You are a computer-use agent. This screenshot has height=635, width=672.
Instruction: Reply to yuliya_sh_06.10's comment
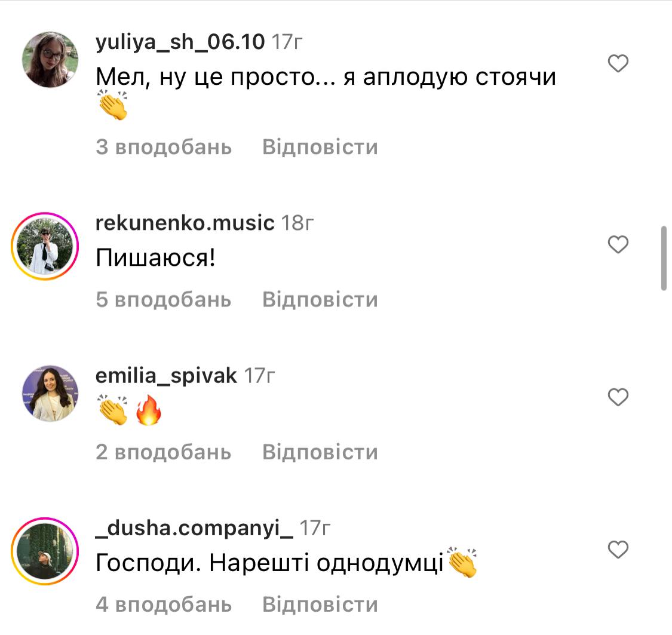(x=320, y=147)
